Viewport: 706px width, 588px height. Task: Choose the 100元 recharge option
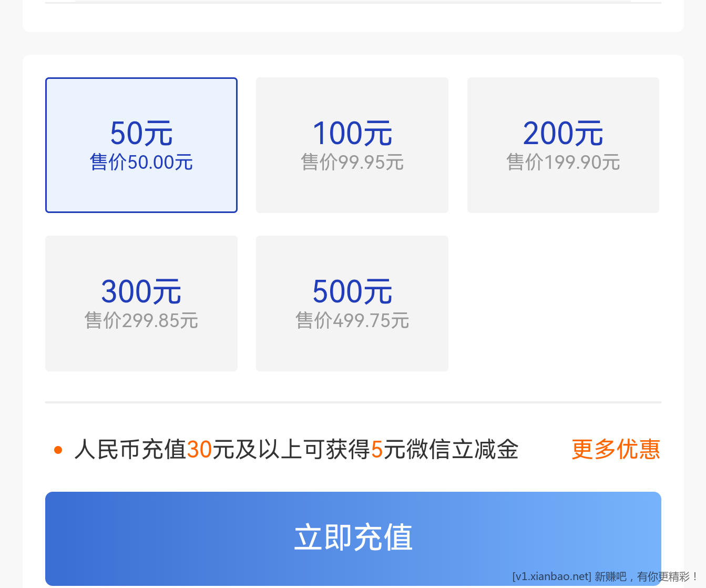click(352, 145)
